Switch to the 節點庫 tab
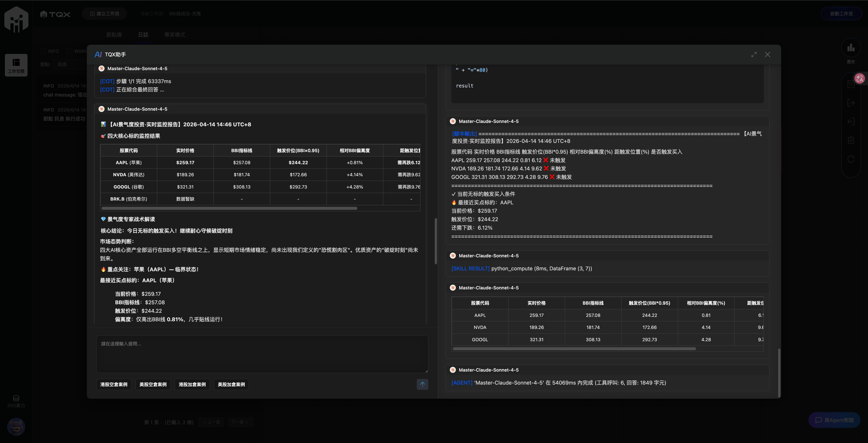Screen dimensions: 868x443 point(114,35)
